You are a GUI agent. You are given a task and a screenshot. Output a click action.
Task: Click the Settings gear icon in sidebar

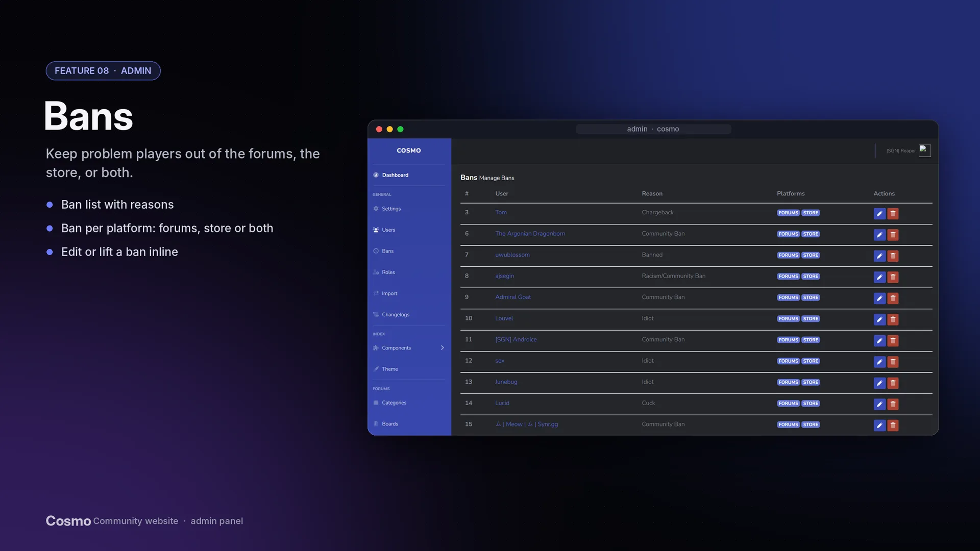coord(376,209)
